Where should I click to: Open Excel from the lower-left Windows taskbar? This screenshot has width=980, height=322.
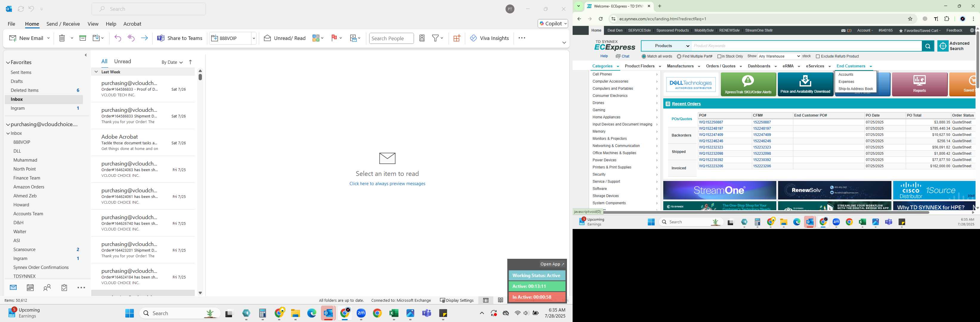(x=394, y=314)
